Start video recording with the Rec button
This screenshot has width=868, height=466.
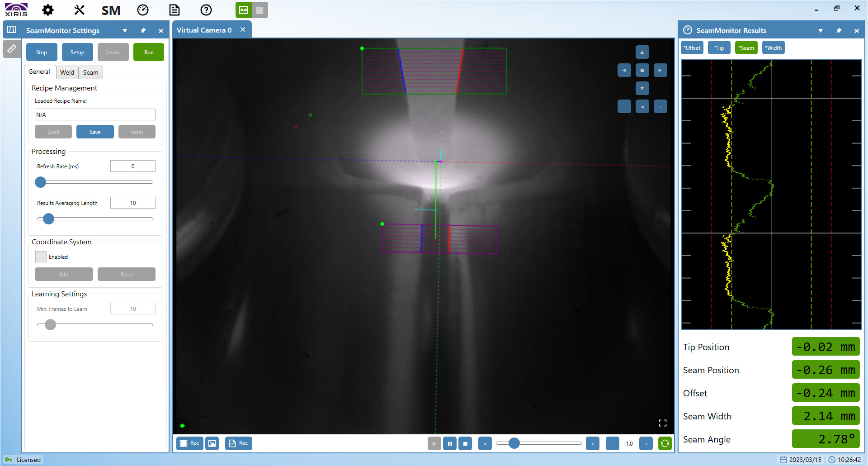pos(189,443)
